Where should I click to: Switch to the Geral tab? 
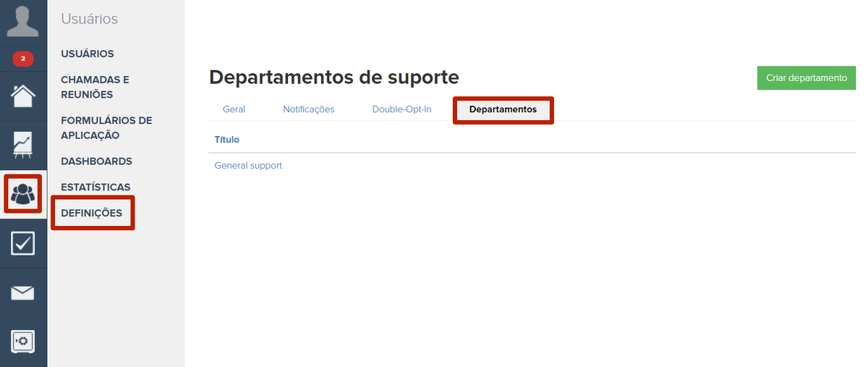pyautogui.click(x=234, y=109)
